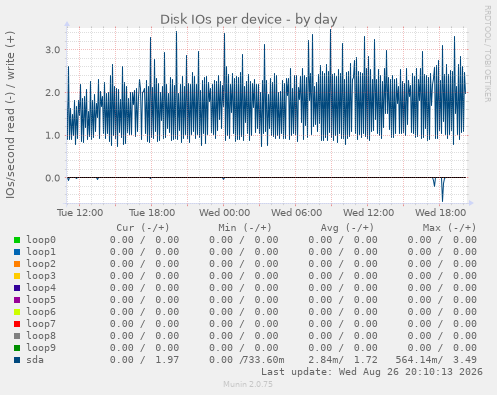Select the loop6 device label
Screen dimensions: 497x395
(41, 312)
